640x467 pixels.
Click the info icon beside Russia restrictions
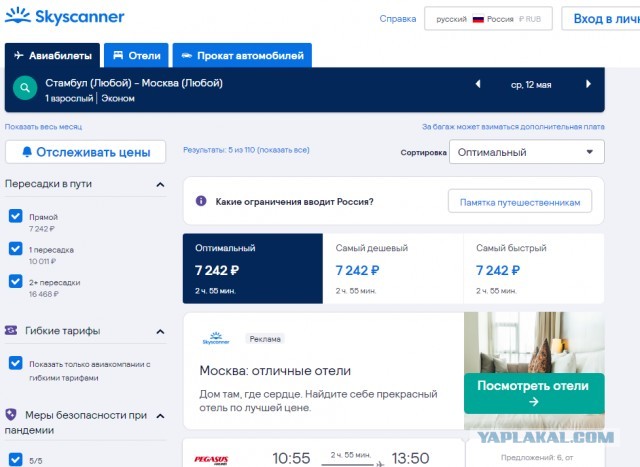pos(201,201)
